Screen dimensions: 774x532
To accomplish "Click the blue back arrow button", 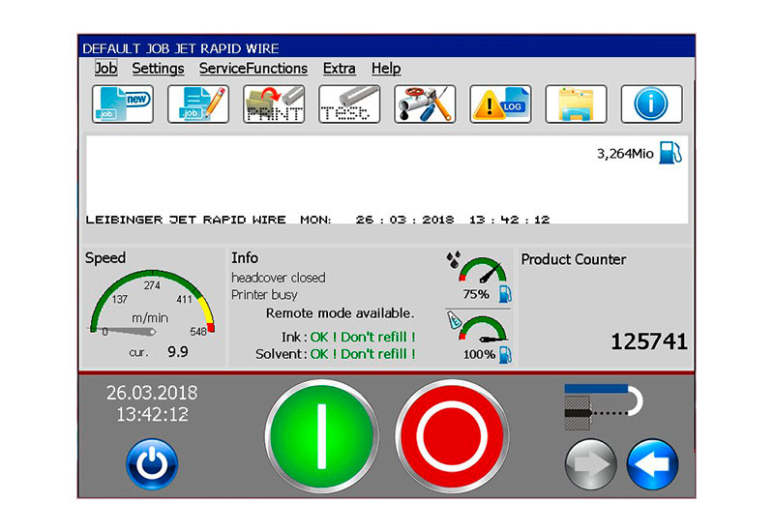I will 652,464.
